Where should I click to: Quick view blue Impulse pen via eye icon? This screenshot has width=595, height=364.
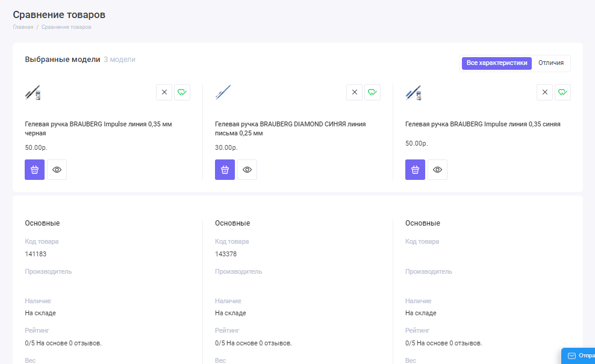pos(437,170)
